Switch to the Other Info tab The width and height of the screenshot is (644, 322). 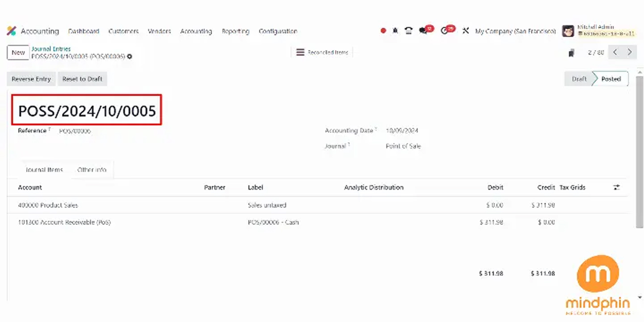(92, 169)
